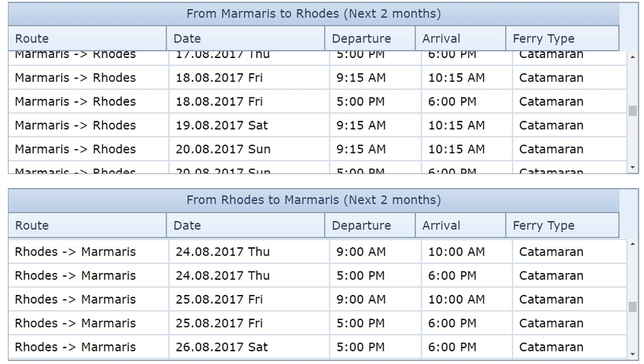Image resolution: width=644 pixels, height=364 pixels.
Task: Click Date header in Rhodes to Marmaris table
Action: tap(245, 225)
